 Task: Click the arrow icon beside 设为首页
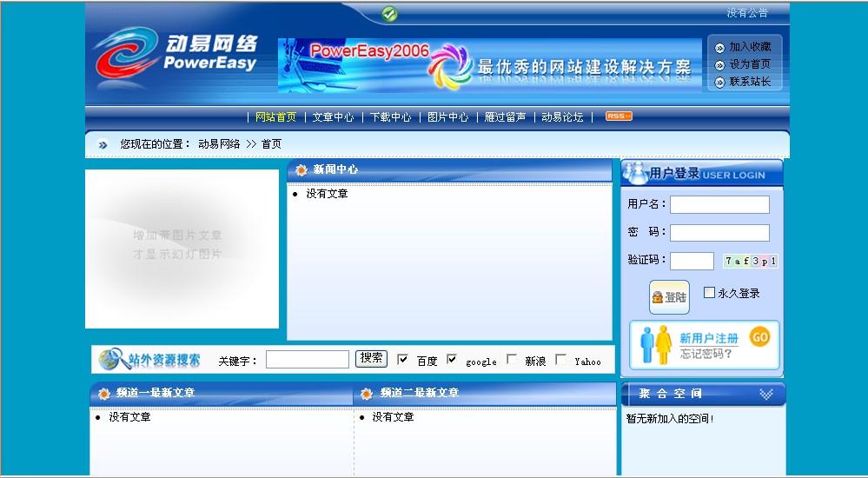tap(719, 65)
